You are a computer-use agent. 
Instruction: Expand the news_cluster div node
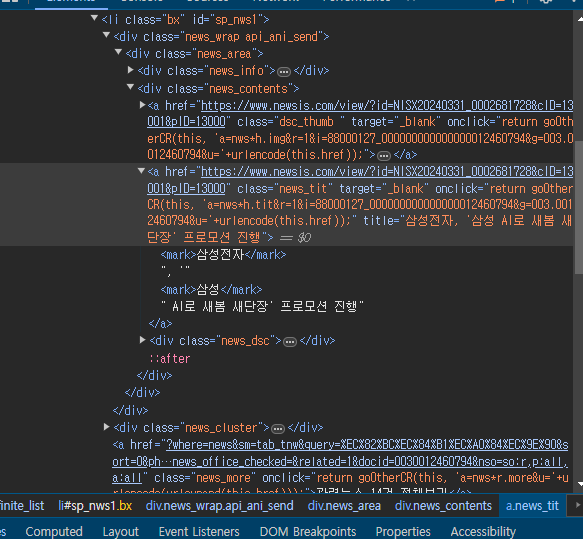pos(106,427)
